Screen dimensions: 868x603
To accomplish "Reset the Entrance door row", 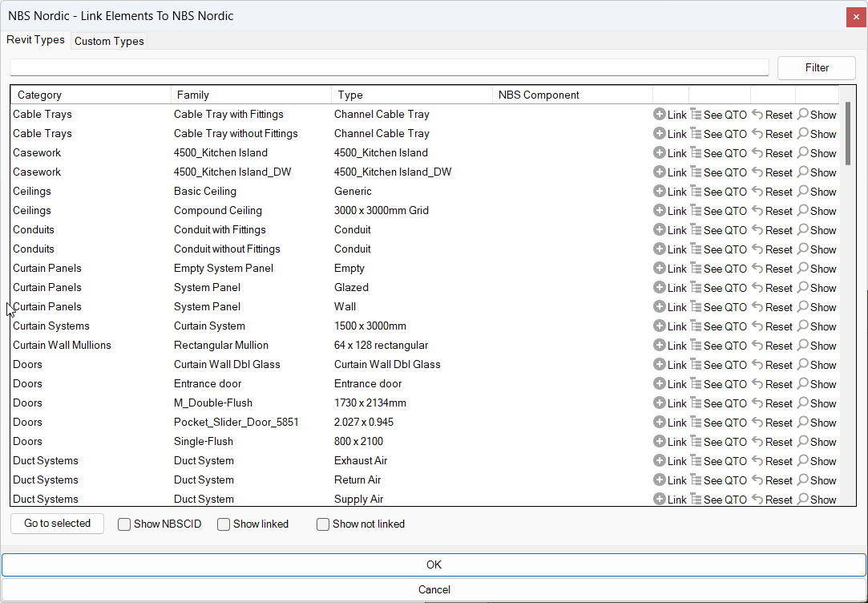I will pos(773,384).
